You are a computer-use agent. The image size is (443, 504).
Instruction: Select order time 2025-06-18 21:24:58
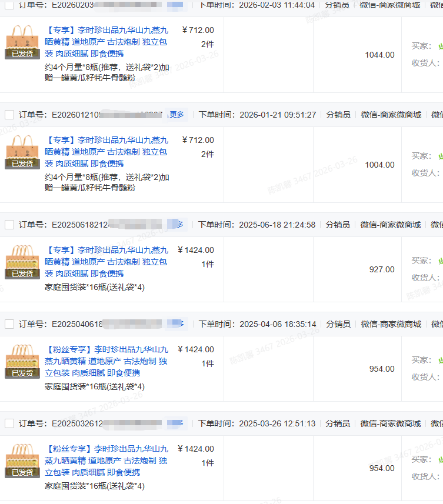(x=277, y=225)
